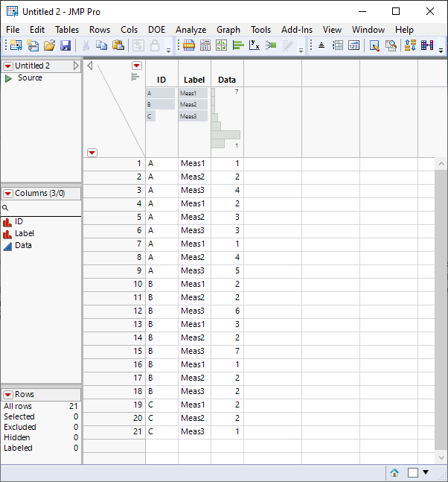The image size is (448, 482).
Task: Collapse the side panels with left arrow
Action: (x=90, y=66)
